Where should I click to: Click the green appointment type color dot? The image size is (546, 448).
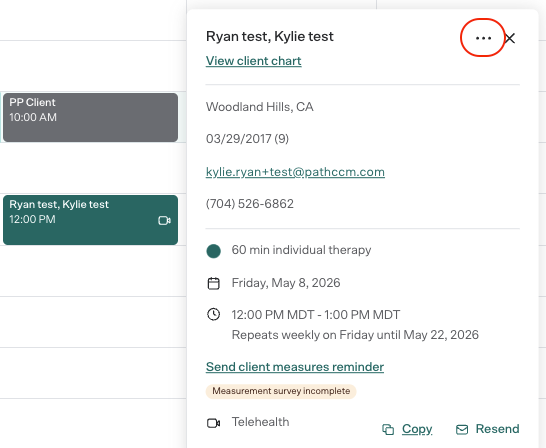click(213, 251)
